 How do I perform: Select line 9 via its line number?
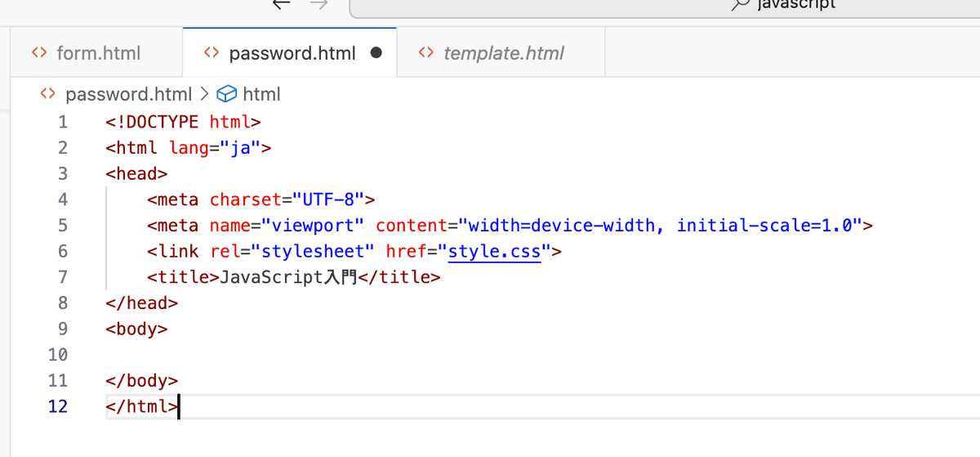coord(57,329)
